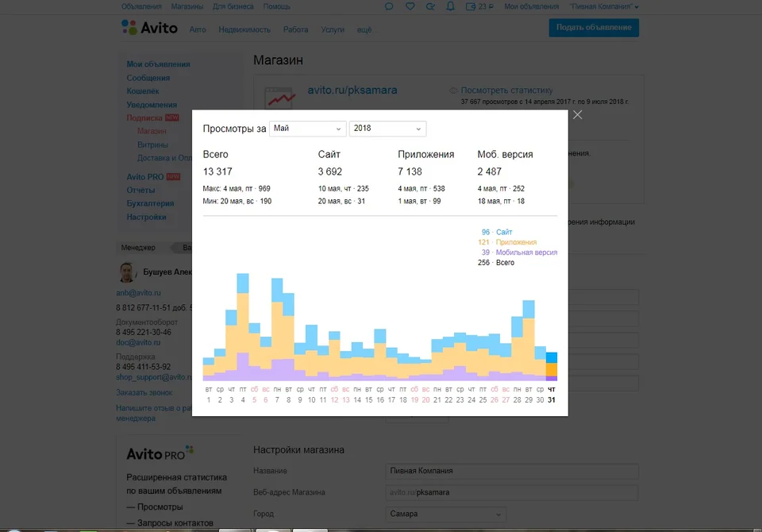
Task: Select the highlighted May 31 chart bar
Action: click(x=552, y=366)
